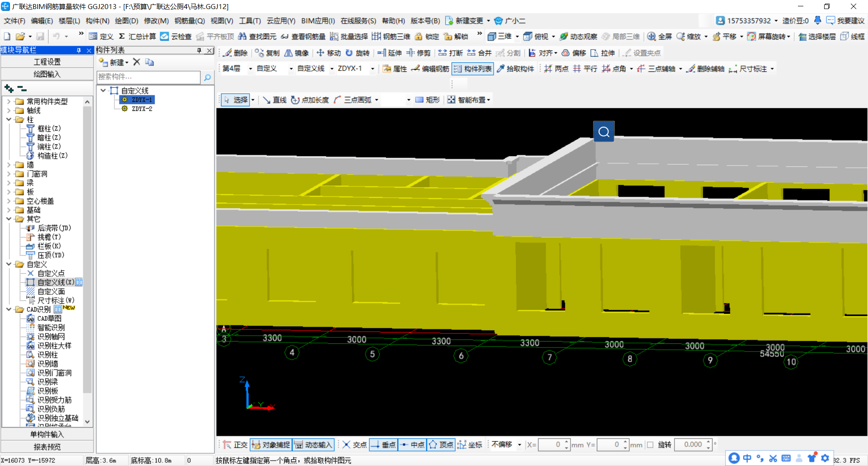
Task: Click the 工程设置 button
Action: point(47,62)
